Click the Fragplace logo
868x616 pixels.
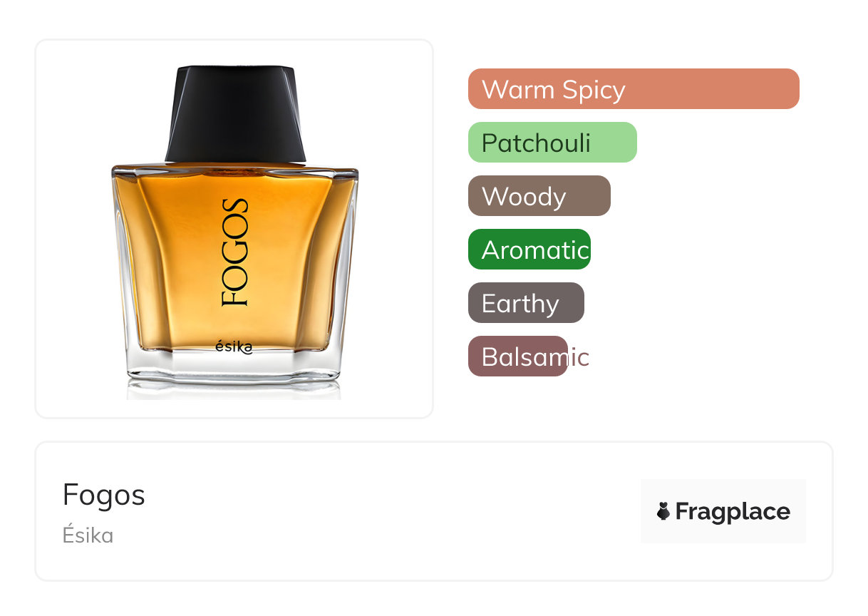[723, 511]
